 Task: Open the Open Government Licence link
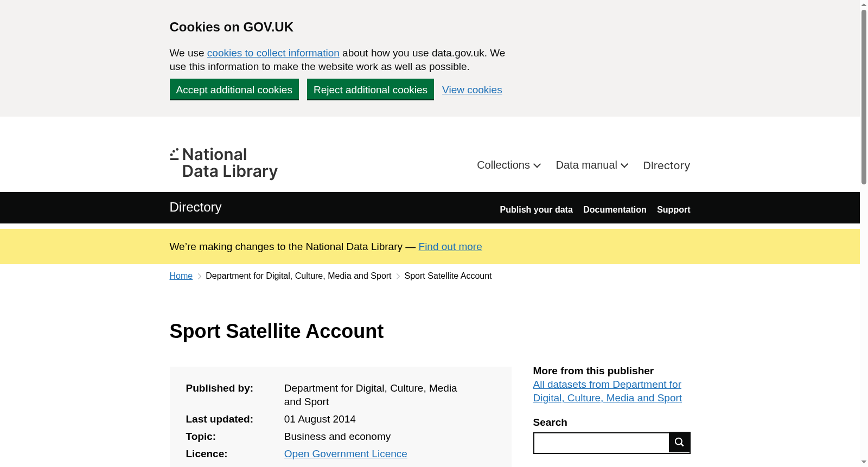click(346, 454)
